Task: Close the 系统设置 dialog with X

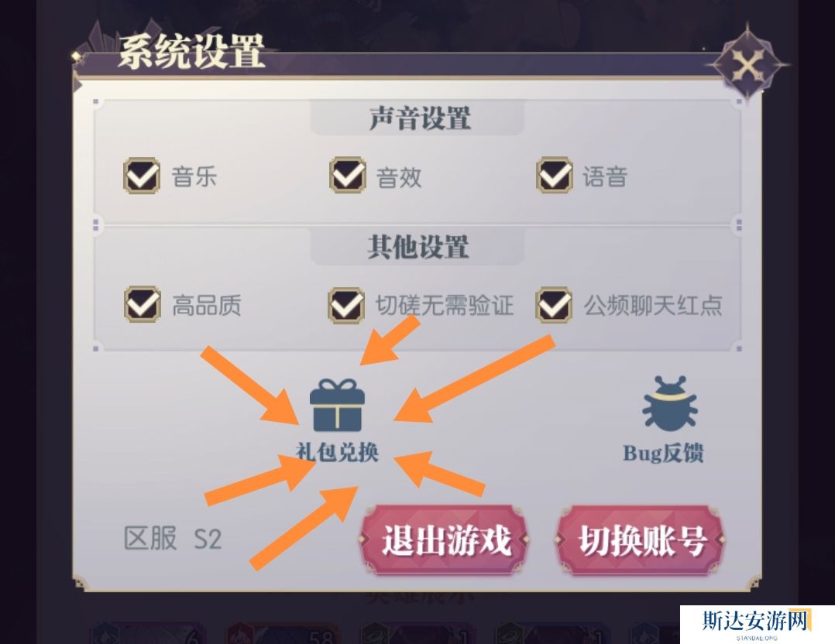Action: tap(748, 66)
